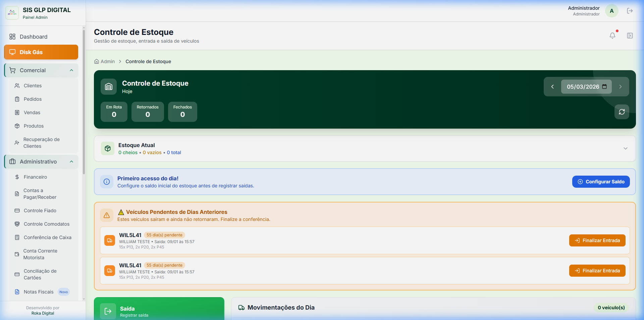644x320 pixels.
Task: Go to previous day arrow
Action: pos(552,87)
